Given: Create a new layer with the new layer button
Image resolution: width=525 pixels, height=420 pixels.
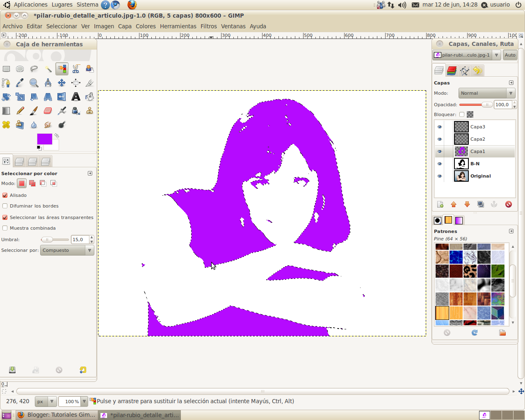Looking at the screenshot, I should click(x=440, y=204).
